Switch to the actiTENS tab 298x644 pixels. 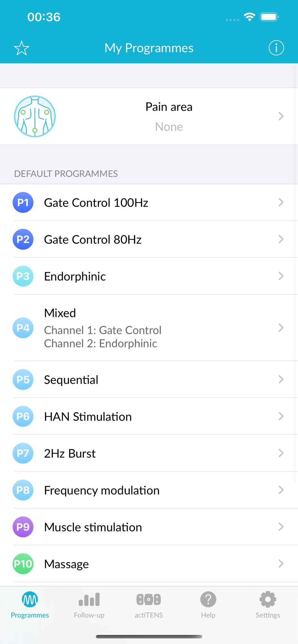[x=149, y=604]
